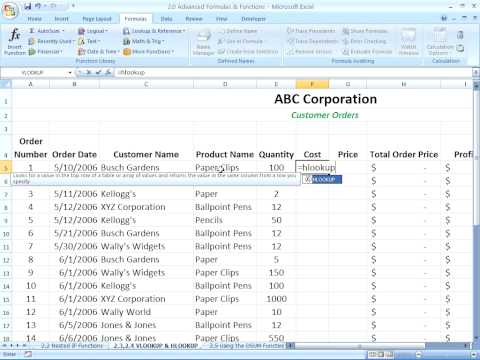
Task: Click the first-sheet navigation arrow
Action: [4, 346]
